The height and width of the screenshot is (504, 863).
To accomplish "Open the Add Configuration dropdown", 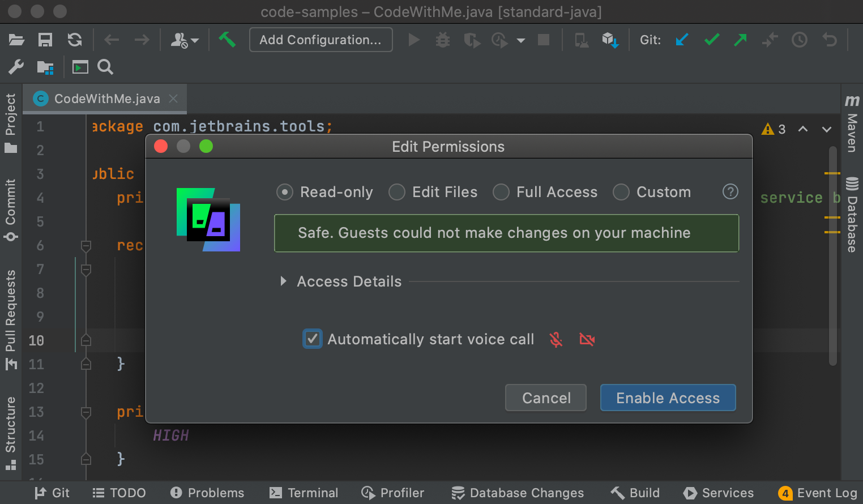I will (321, 40).
